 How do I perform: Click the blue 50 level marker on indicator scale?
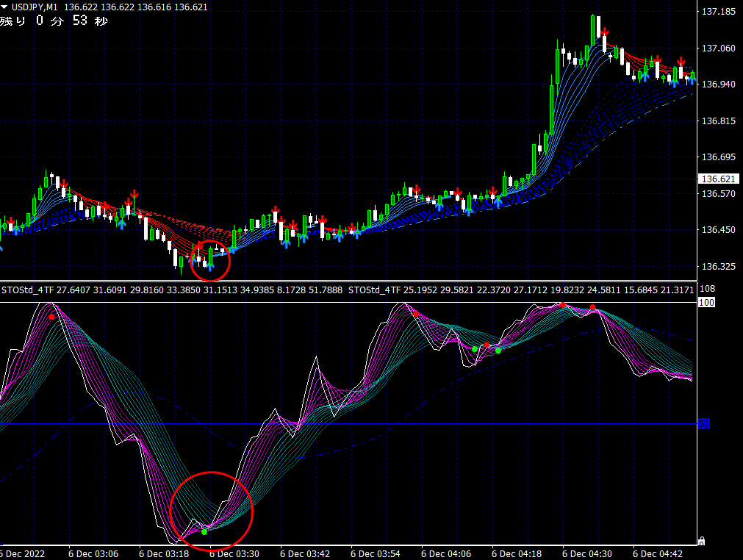coord(703,423)
